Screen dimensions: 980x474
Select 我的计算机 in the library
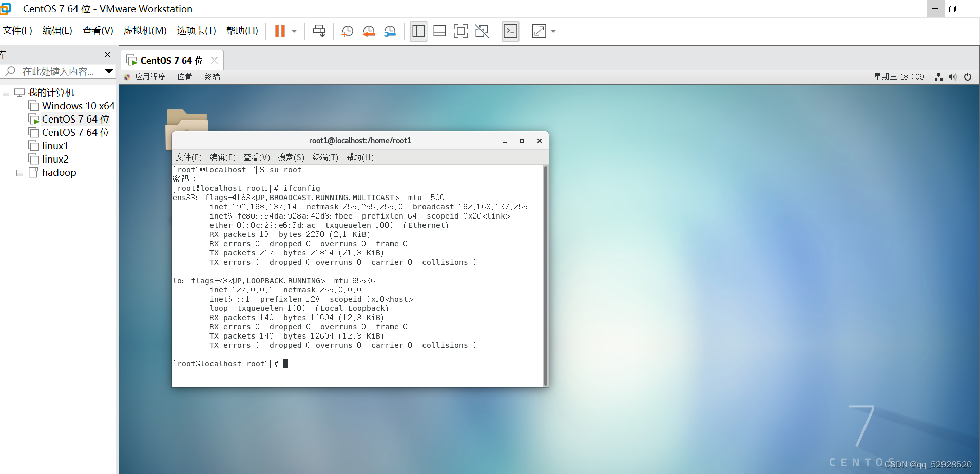coord(51,93)
